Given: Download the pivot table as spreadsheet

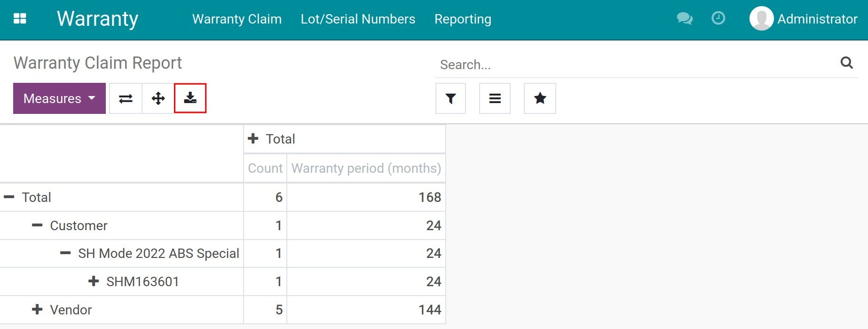Looking at the screenshot, I should coord(190,98).
